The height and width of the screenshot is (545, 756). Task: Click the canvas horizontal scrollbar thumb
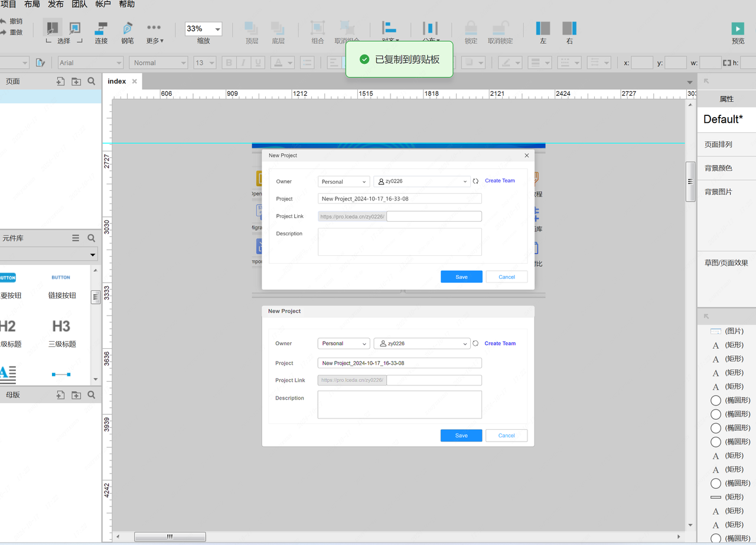(170, 537)
